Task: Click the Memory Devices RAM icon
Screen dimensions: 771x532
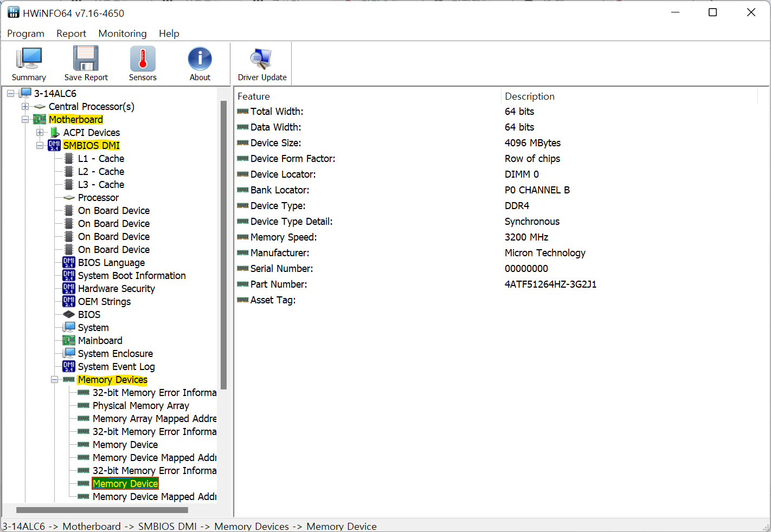Action: (x=69, y=379)
